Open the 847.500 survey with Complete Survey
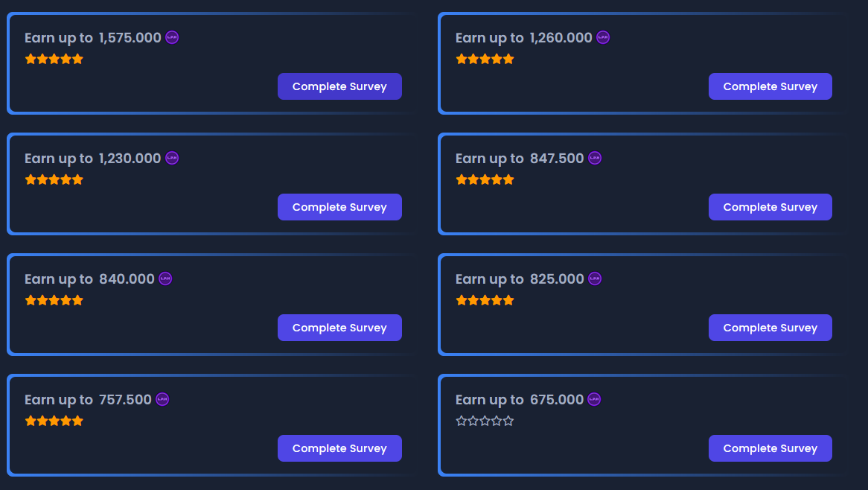 [x=770, y=207]
